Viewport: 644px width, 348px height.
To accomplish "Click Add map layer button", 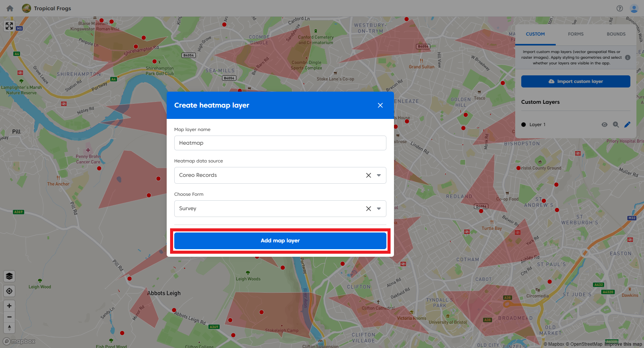I will 280,240.
